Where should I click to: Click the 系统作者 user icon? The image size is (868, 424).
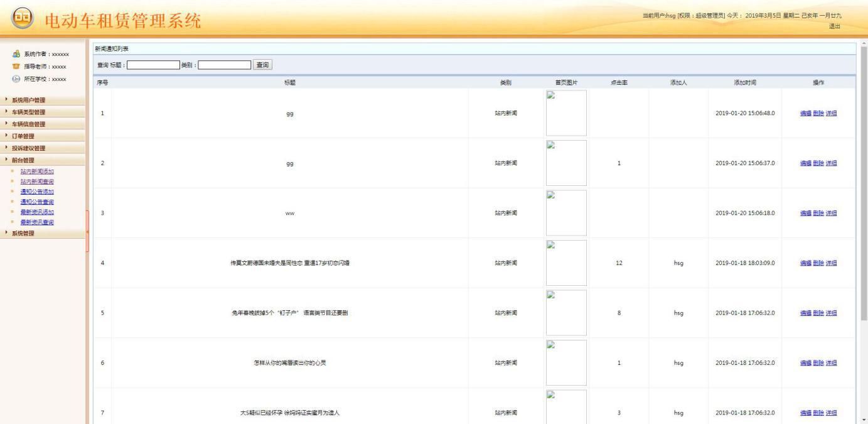point(16,55)
